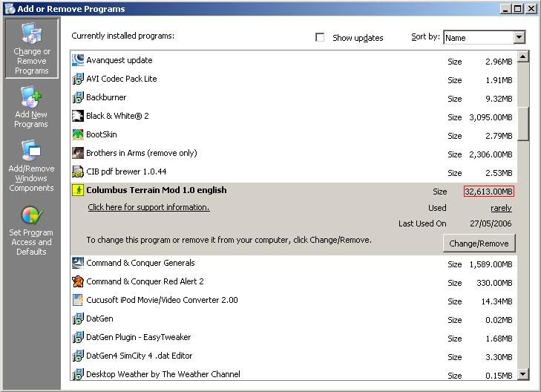The image size is (541, 392).
Task: Click the 'rarely' usage link
Action: coord(501,208)
